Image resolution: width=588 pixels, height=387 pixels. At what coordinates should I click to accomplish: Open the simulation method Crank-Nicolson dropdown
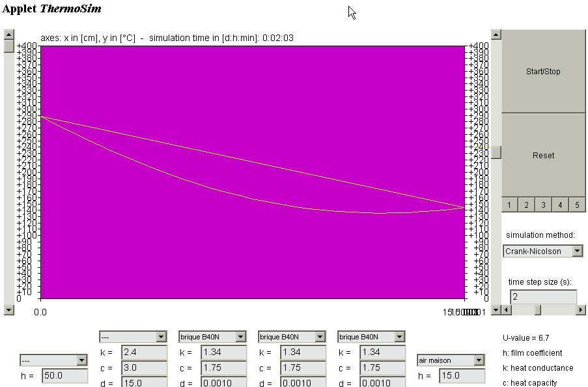pos(543,251)
